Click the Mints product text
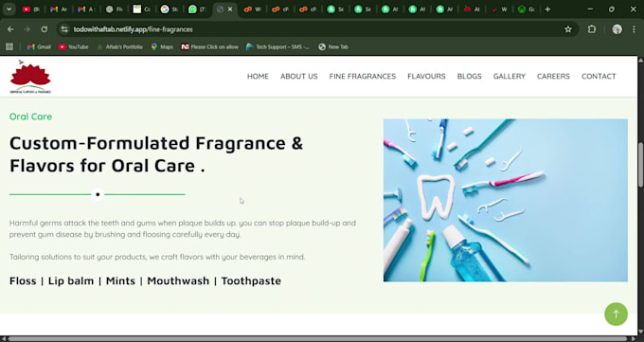 coord(121,280)
